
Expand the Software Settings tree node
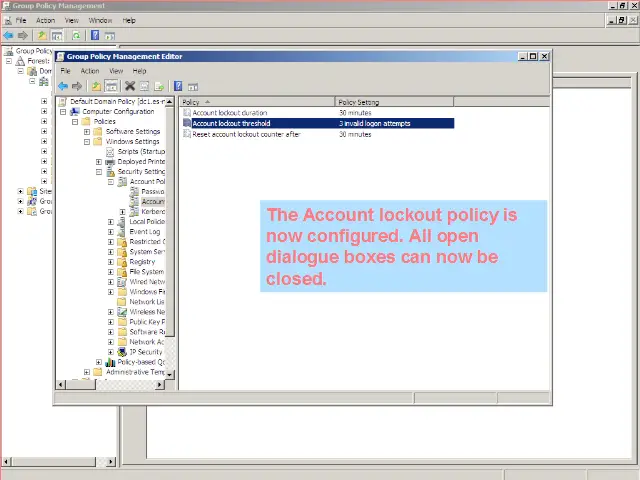pos(87,132)
